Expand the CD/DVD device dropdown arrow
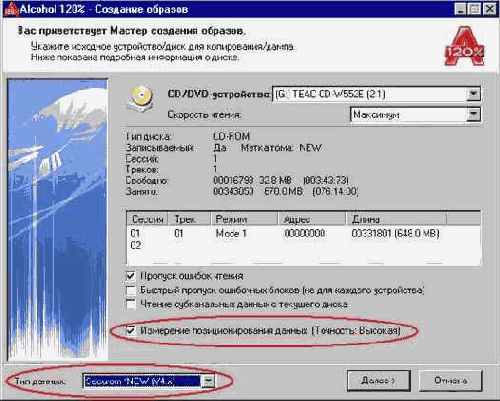 click(473, 94)
